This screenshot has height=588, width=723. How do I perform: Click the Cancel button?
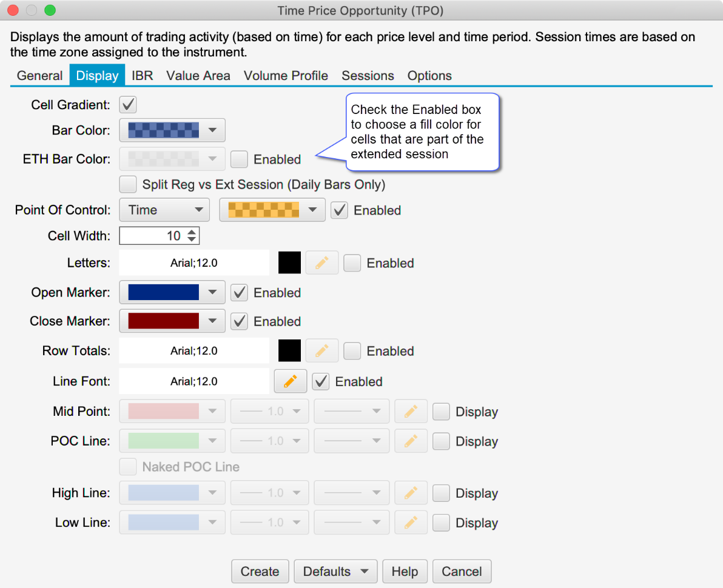[x=462, y=572]
